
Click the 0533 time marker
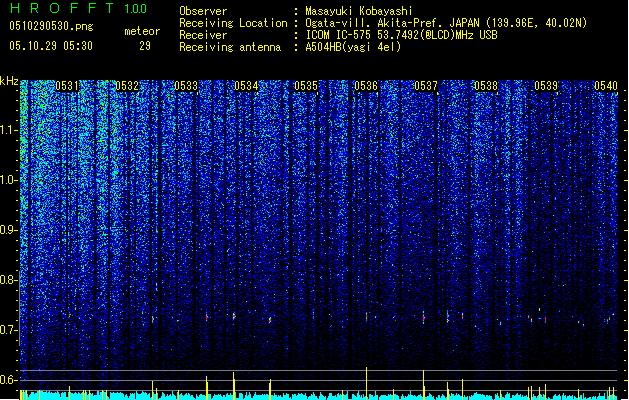(x=186, y=86)
